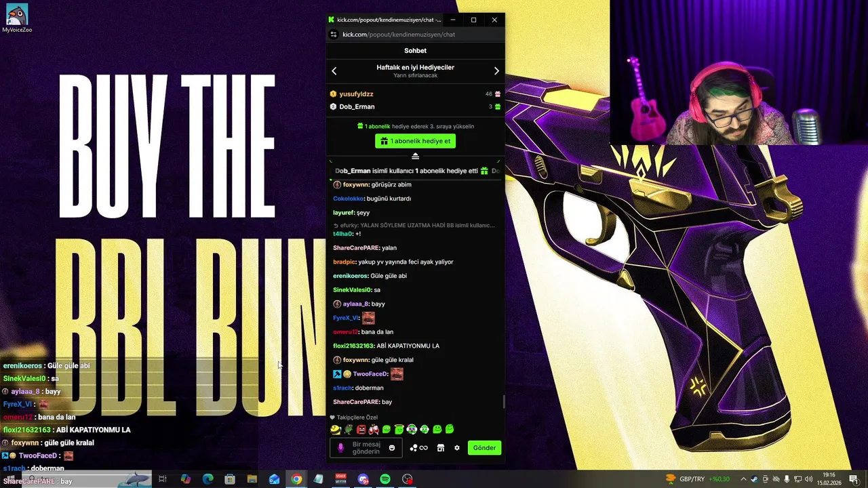Viewport: 868px width, 488px height.
Task: Open Dob_Erman gifter profile
Action: click(357, 106)
